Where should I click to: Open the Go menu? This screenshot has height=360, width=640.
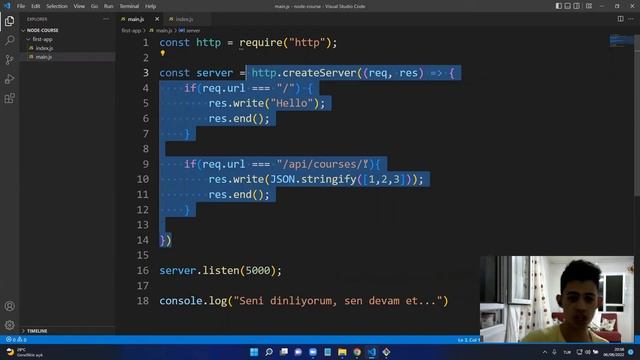click(x=94, y=6)
